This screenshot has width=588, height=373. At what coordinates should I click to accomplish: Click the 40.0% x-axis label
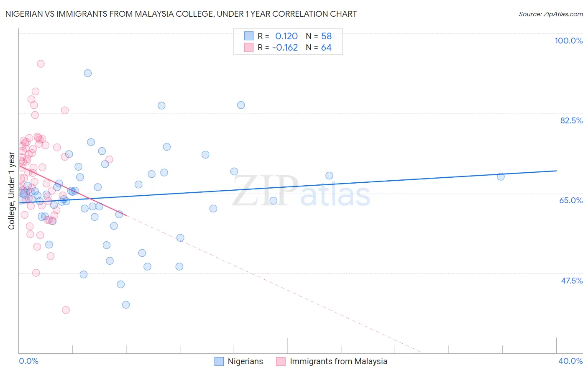point(570,361)
